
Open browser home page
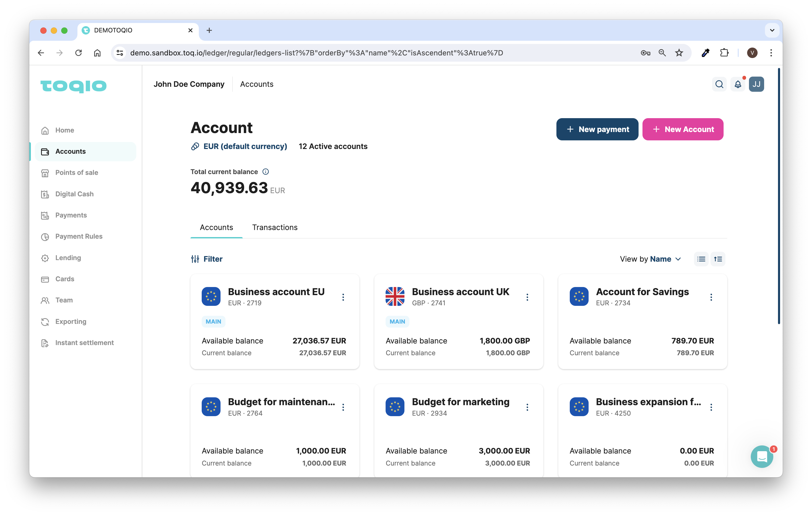tap(97, 53)
